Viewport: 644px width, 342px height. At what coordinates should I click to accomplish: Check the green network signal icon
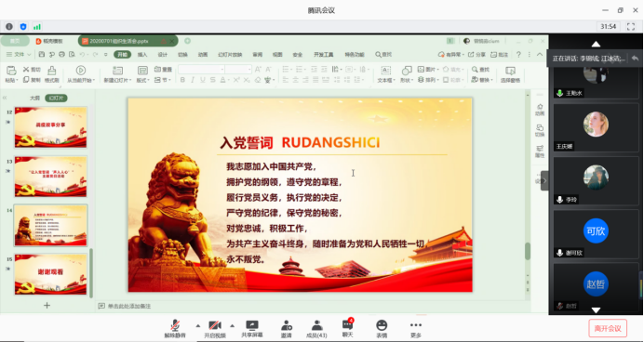coord(37,27)
